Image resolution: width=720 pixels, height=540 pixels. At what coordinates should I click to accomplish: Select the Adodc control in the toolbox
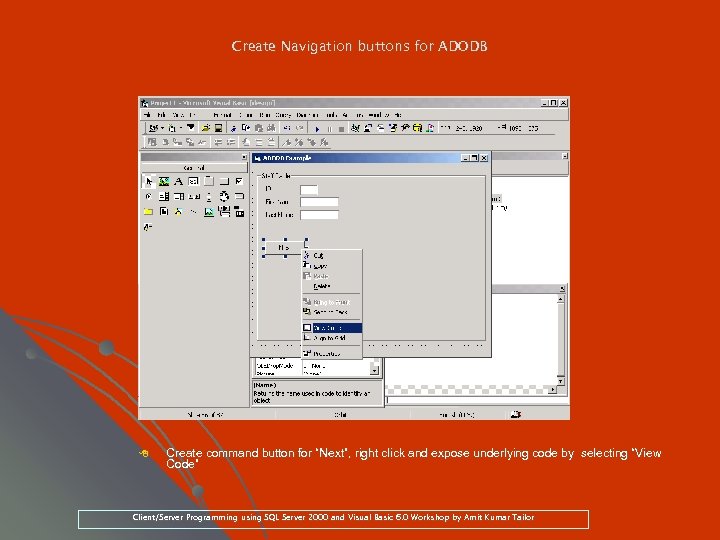148,227
